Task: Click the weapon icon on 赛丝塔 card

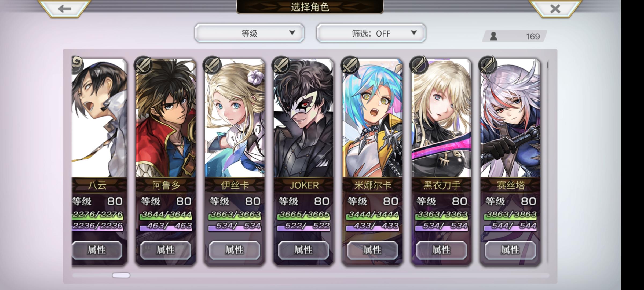Action: coord(488,65)
